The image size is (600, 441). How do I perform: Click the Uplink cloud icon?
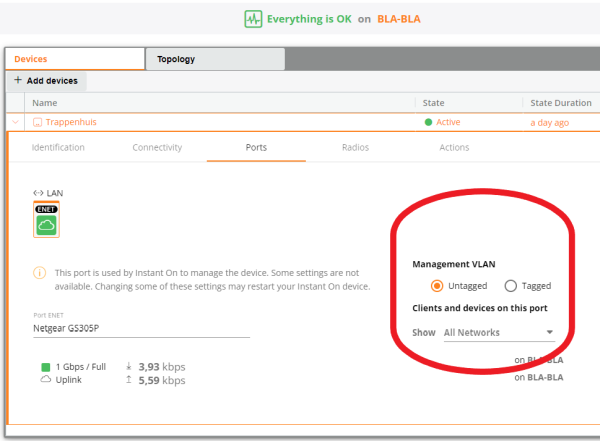pyautogui.click(x=45, y=381)
